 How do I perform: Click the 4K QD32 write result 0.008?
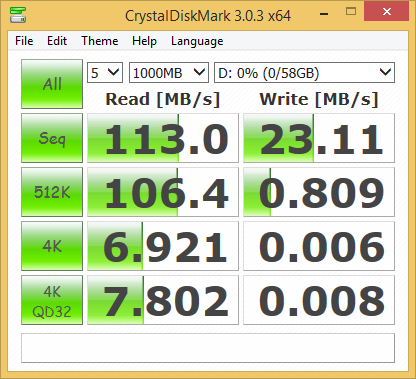tap(319, 300)
